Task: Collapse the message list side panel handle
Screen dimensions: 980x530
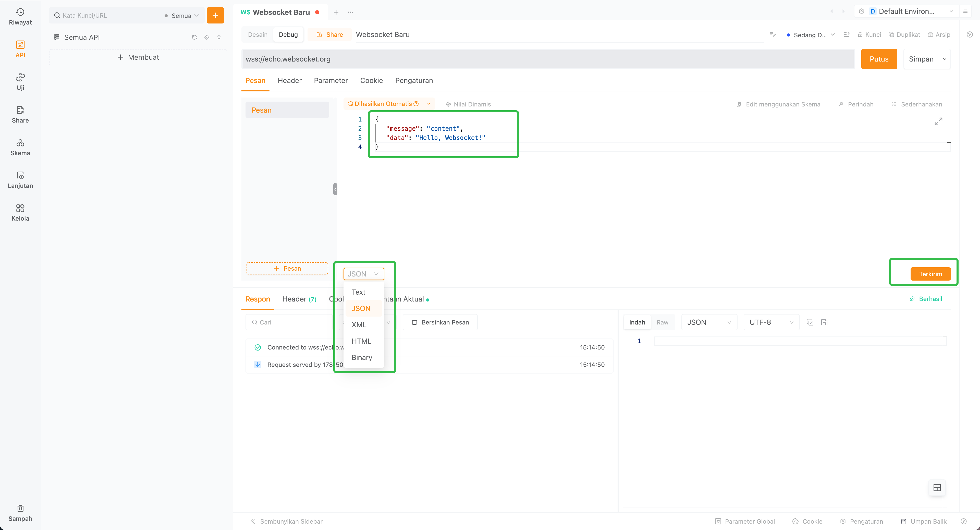Action: click(335, 189)
